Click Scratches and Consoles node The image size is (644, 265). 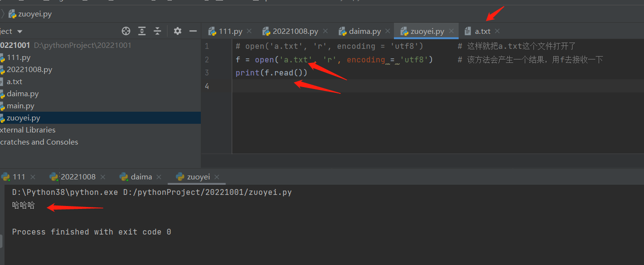39,142
